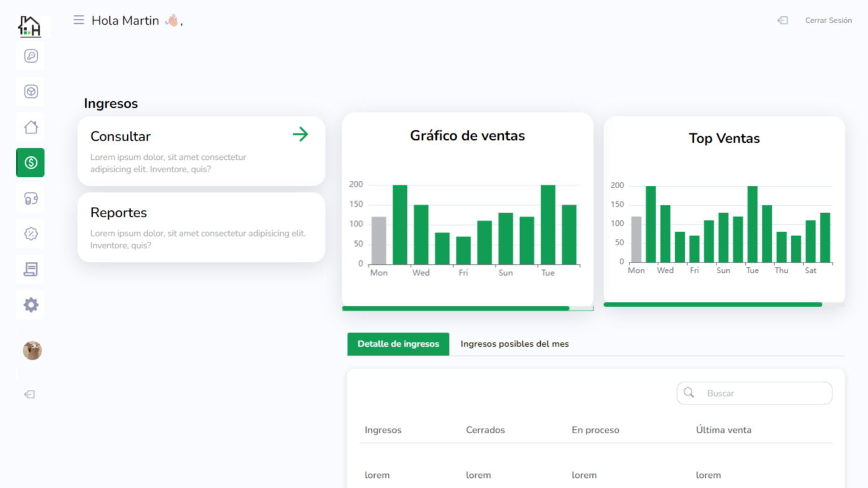Click the house logo in the sidebar
868x488 pixels.
click(x=30, y=26)
